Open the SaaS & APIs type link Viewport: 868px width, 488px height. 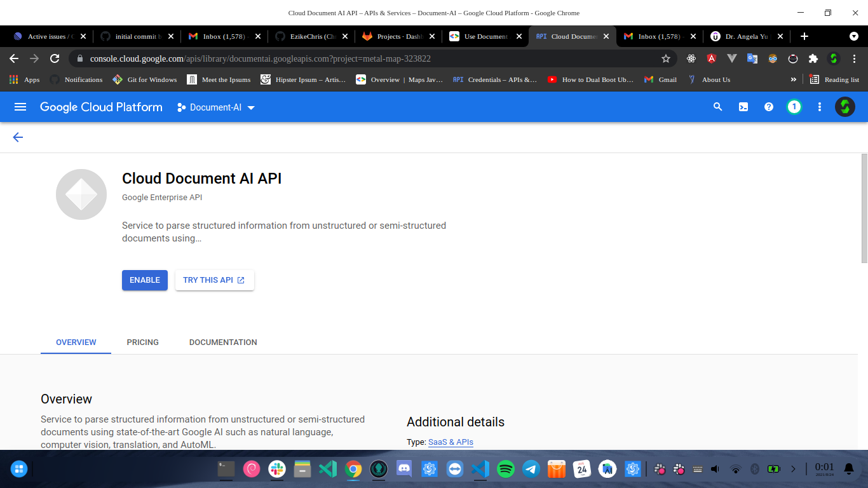pyautogui.click(x=451, y=442)
